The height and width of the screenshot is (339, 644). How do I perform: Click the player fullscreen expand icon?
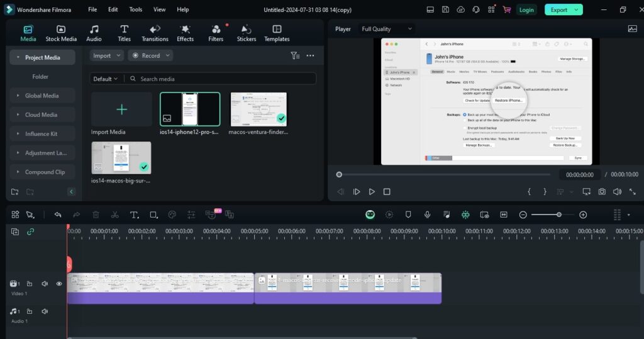633,192
